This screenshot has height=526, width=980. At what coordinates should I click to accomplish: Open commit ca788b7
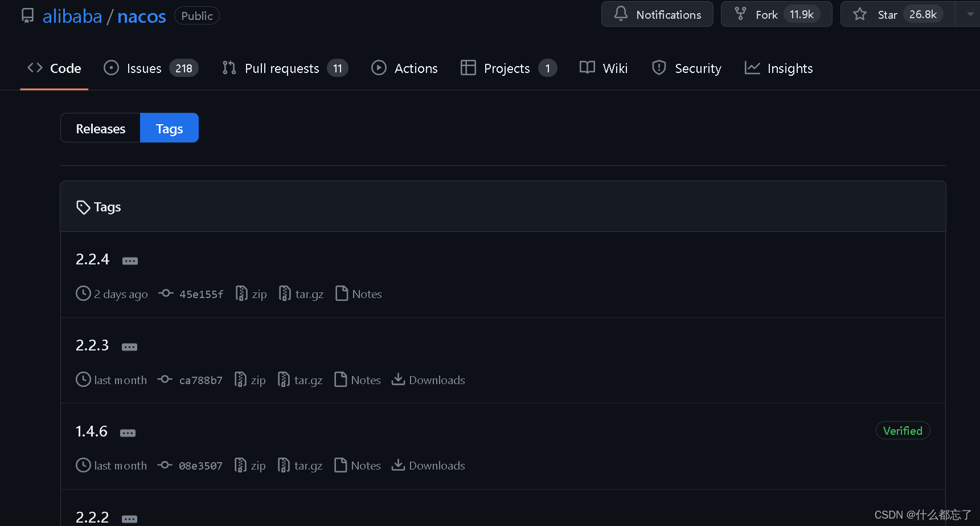pyautogui.click(x=200, y=380)
